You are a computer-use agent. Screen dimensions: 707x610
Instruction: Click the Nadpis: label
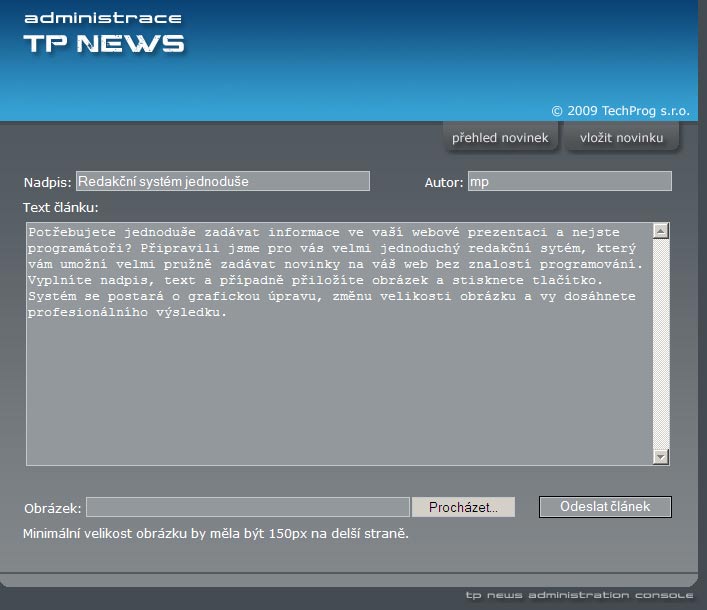[47, 182]
